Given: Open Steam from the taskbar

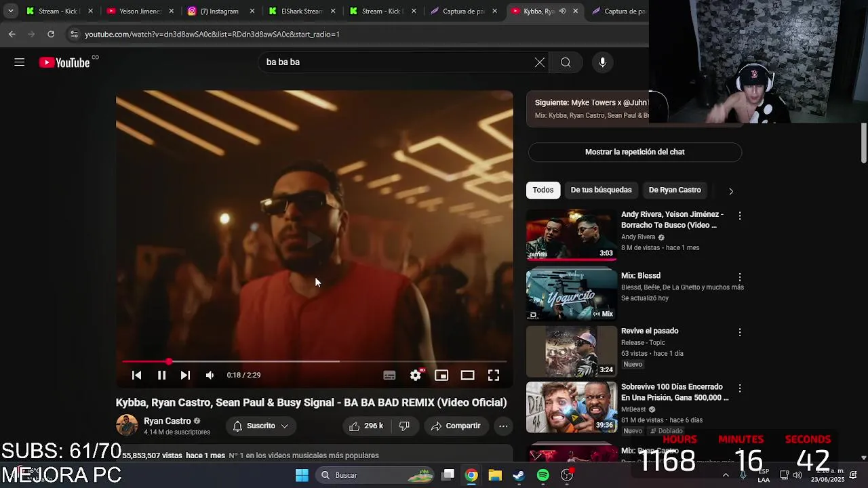Looking at the screenshot, I should [519, 475].
